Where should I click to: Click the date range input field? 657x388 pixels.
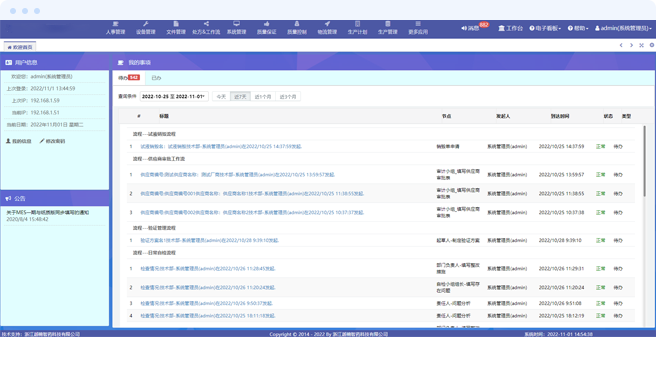(x=174, y=97)
